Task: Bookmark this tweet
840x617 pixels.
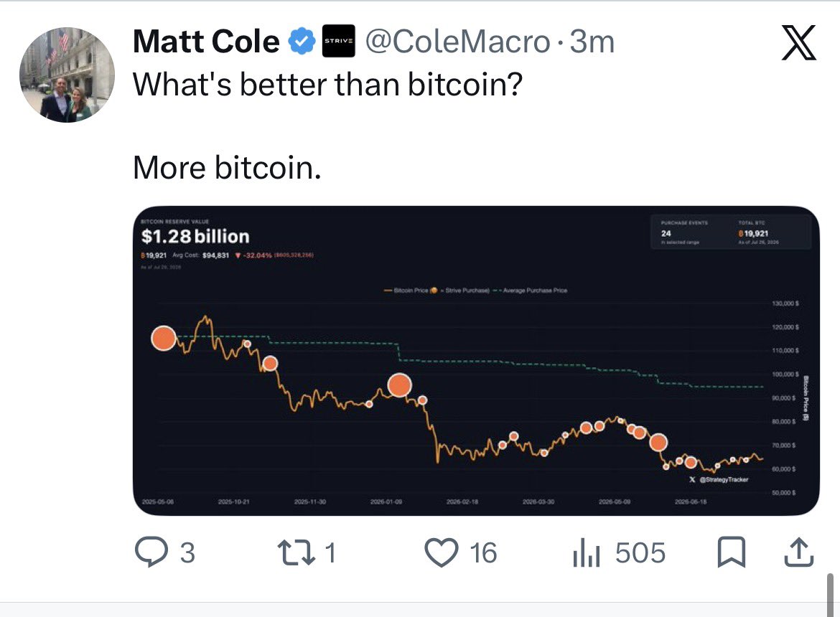Action: [x=732, y=552]
